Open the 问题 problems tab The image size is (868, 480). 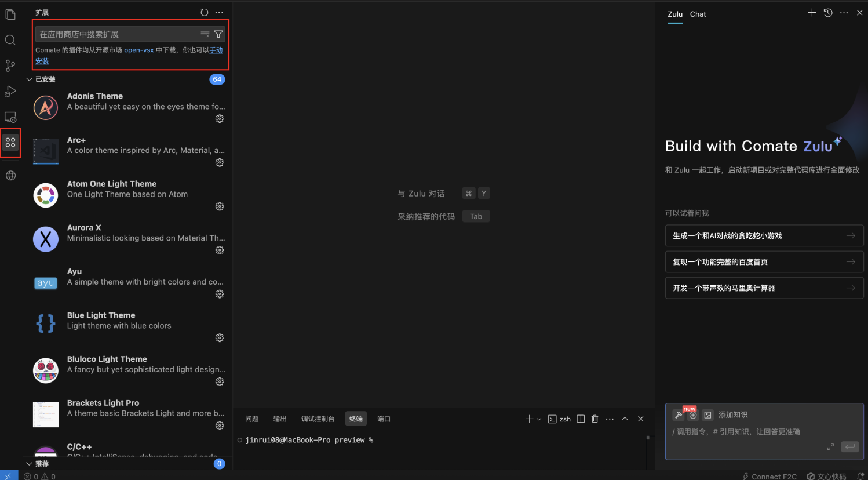point(252,419)
